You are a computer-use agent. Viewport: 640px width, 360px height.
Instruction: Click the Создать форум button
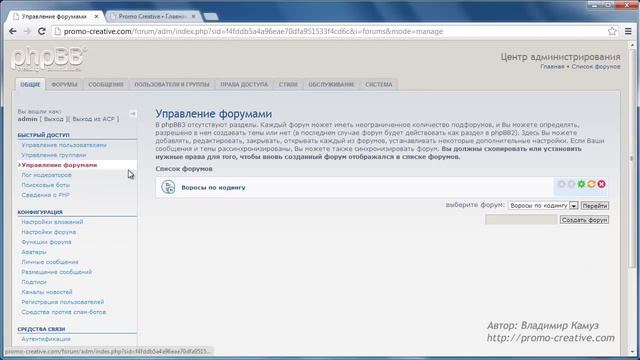[x=584, y=220]
